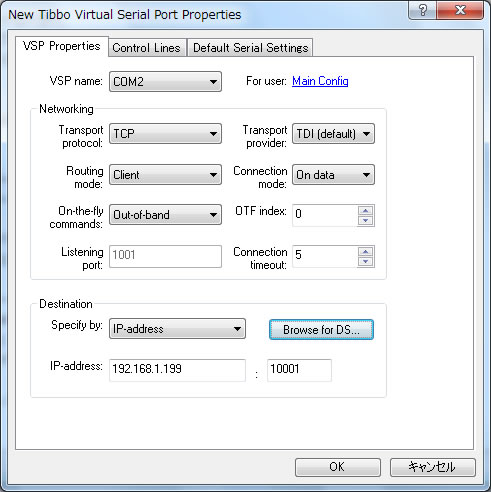Confirm the dialog with OK
The height and width of the screenshot is (492, 491).
point(338,467)
